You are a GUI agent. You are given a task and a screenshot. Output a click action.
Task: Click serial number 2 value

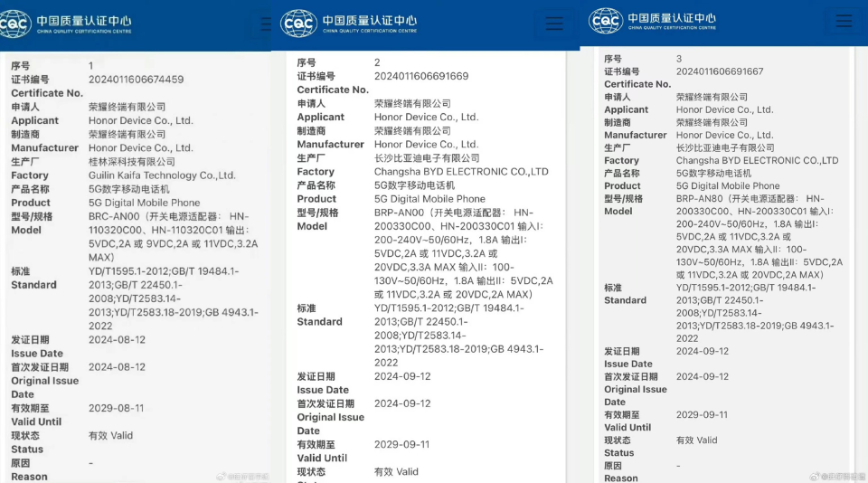click(x=377, y=62)
